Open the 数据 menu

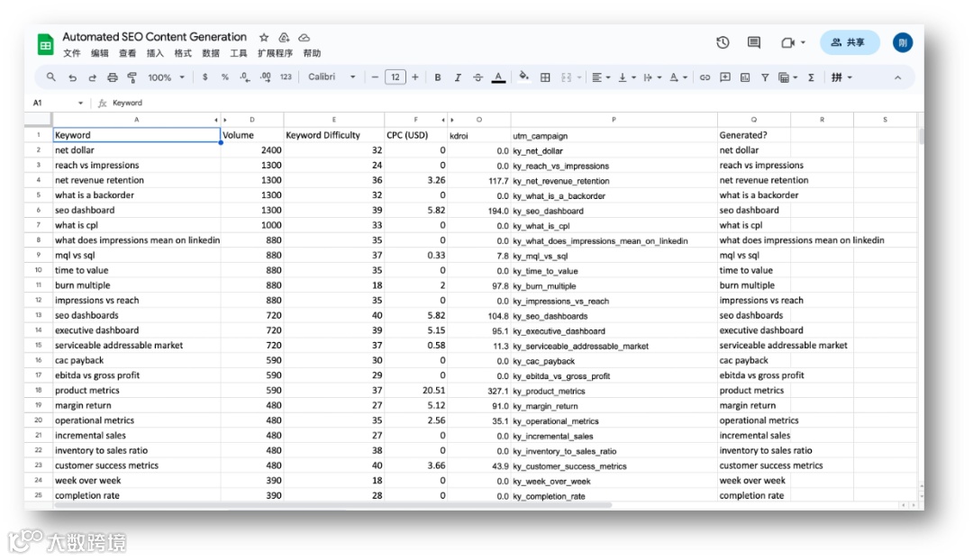click(211, 53)
